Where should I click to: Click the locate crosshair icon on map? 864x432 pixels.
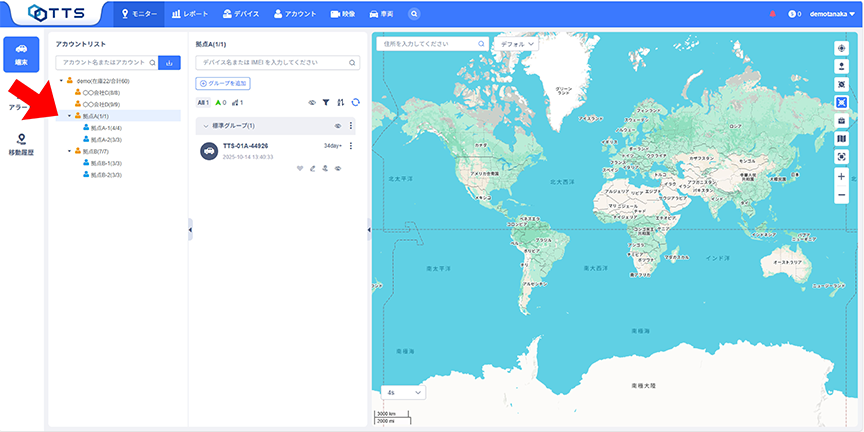pos(841,48)
